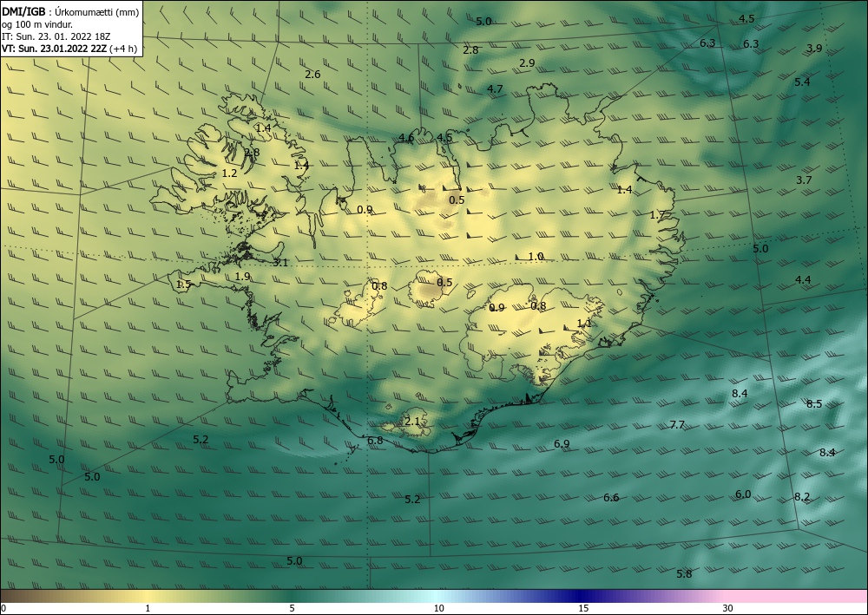The width and height of the screenshot is (868, 615).
Task: Click the precipitation value 2.9
Action: [527, 63]
